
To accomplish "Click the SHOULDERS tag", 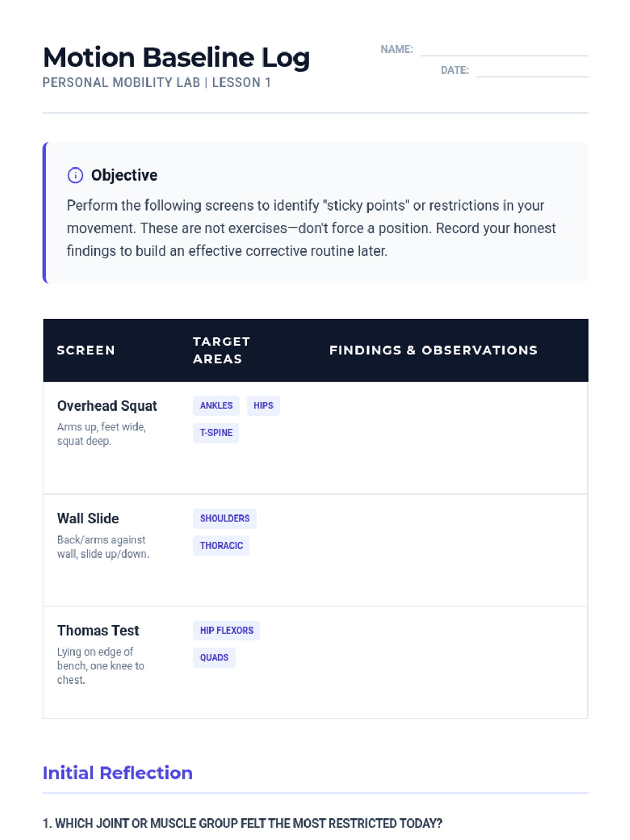I will 224,519.
